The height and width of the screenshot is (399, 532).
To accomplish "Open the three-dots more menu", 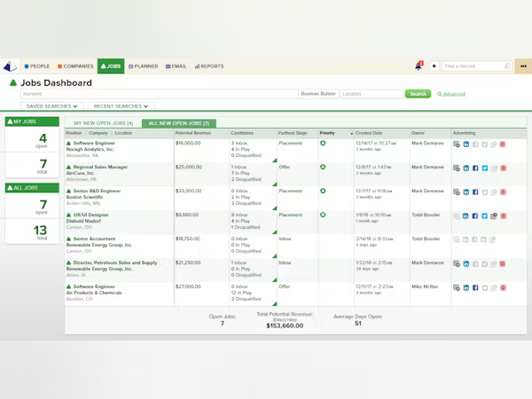I will pos(523,66).
